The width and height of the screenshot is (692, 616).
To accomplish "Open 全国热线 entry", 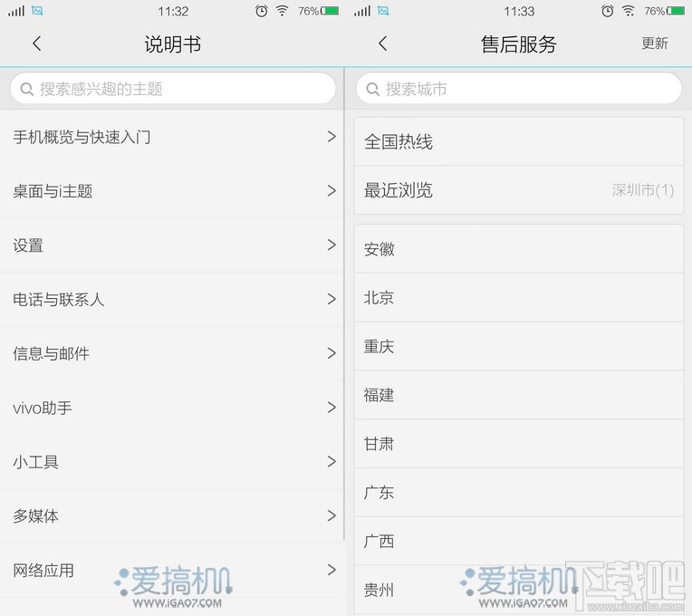I will pyautogui.click(x=519, y=141).
